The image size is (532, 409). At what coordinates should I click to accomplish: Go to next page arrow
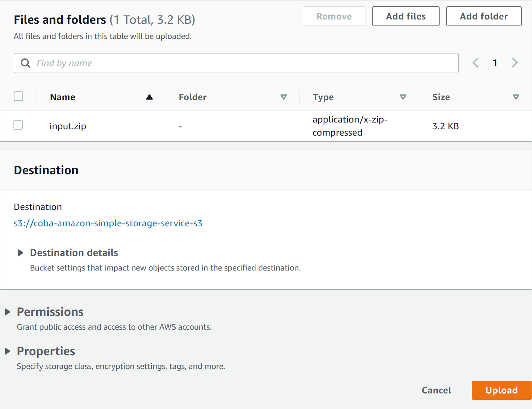[x=515, y=63]
